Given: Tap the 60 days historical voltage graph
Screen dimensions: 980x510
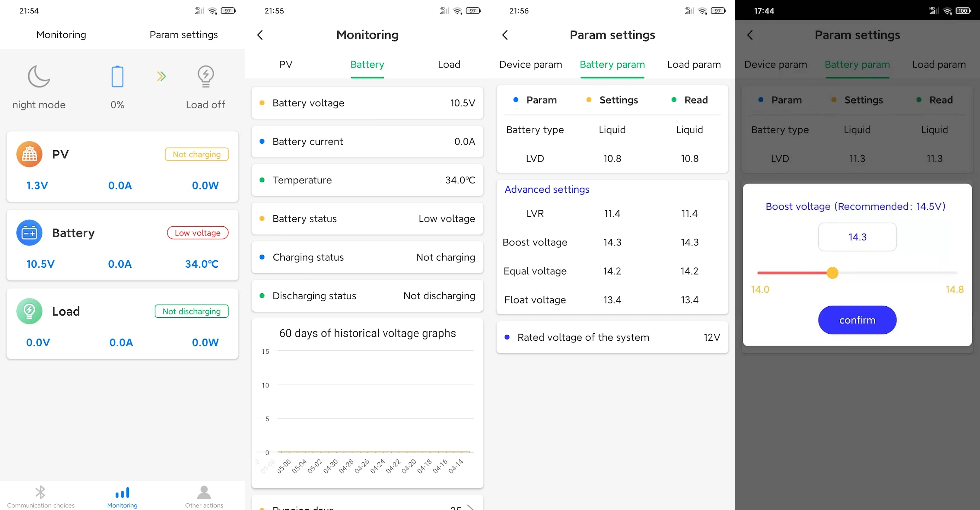Looking at the screenshot, I should coord(367,403).
